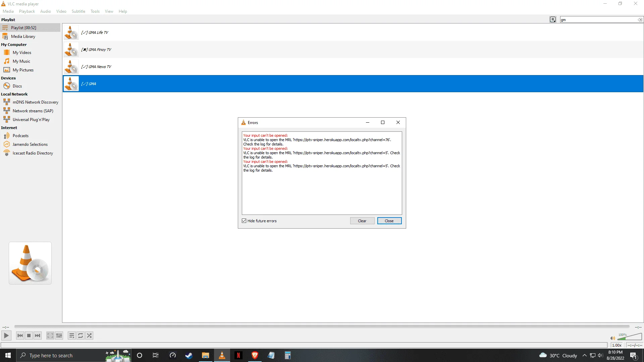Viewport: 644px width, 362px height.
Task: Open Cortana circle on taskbar
Action: tap(140, 355)
